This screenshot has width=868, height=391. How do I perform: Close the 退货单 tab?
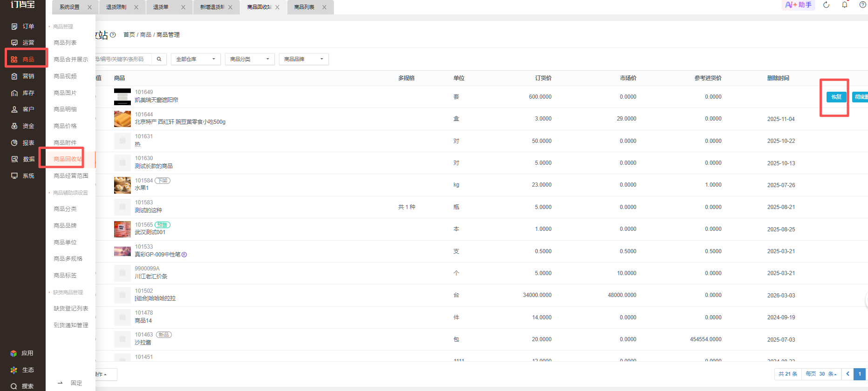(x=183, y=7)
